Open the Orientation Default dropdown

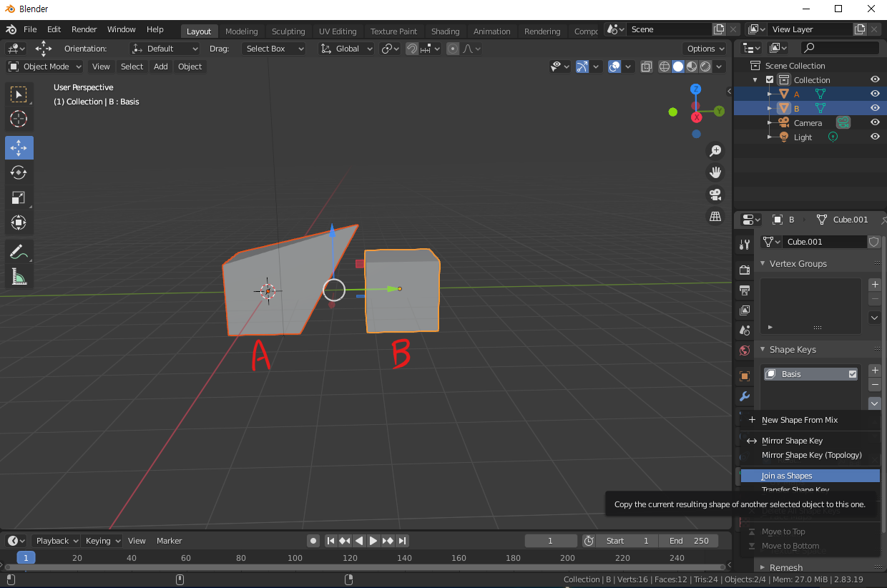[x=165, y=49]
